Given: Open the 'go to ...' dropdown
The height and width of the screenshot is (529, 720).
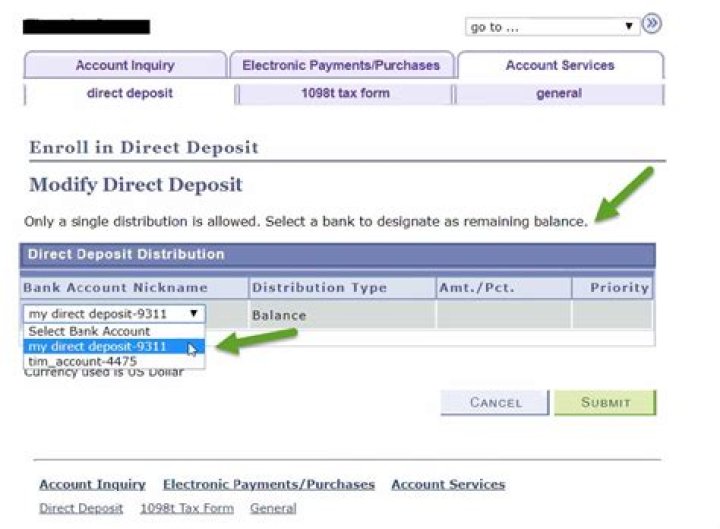Looking at the screenshot, I should (552, 27).
